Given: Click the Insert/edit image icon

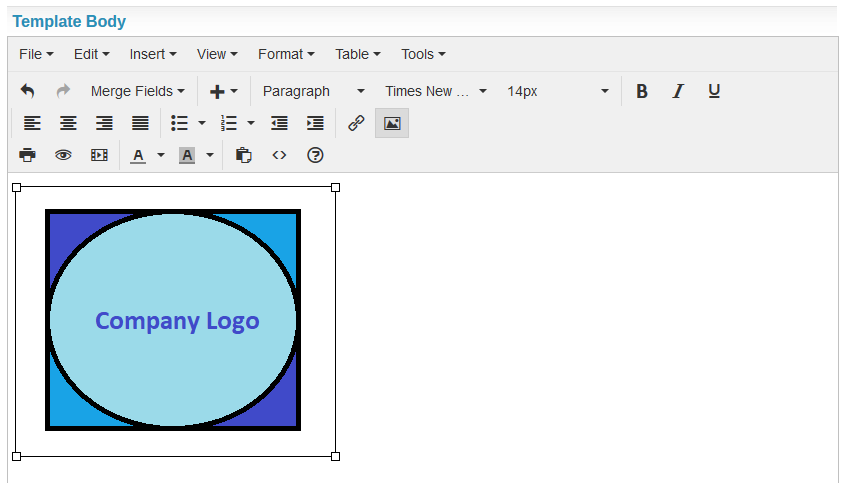Looking at the screenshot, I should (392, 123).
